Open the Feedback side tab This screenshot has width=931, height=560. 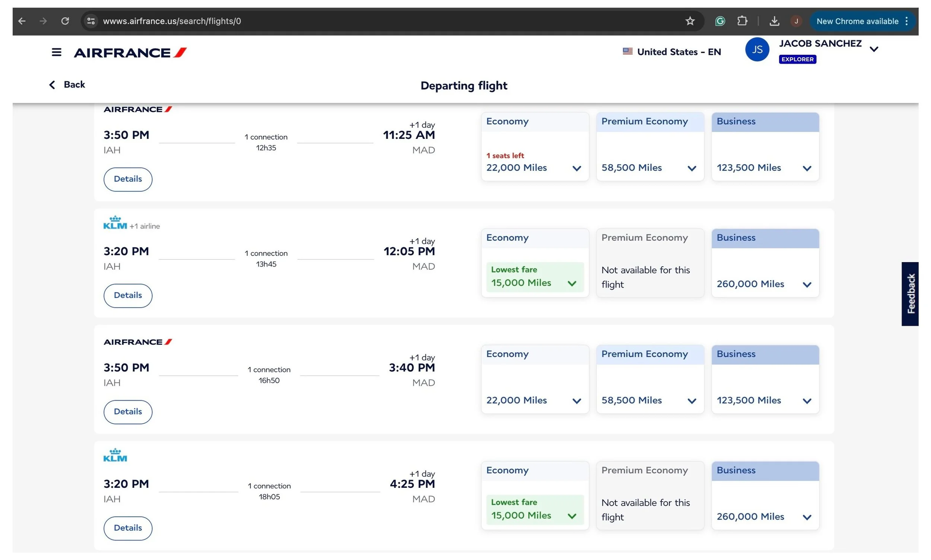tap(909, 293)
